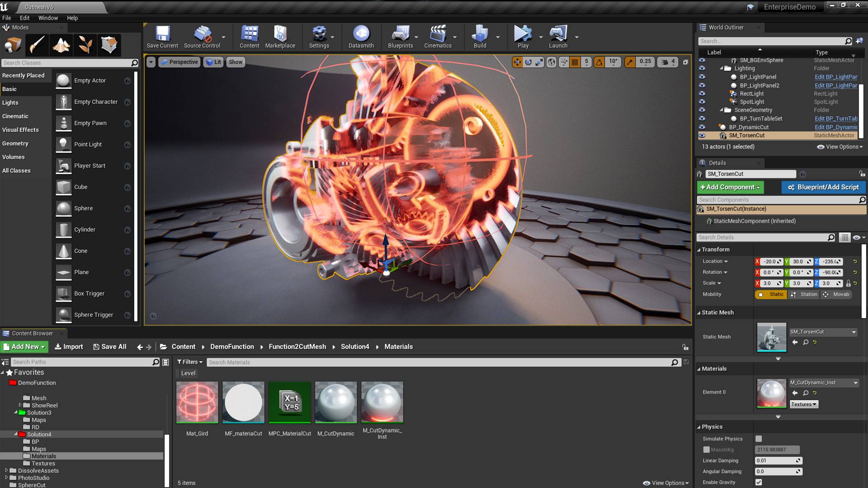868x488 pixels.
Task: Collapse Lighting folder in outliner
Action: tap(722, 68)
